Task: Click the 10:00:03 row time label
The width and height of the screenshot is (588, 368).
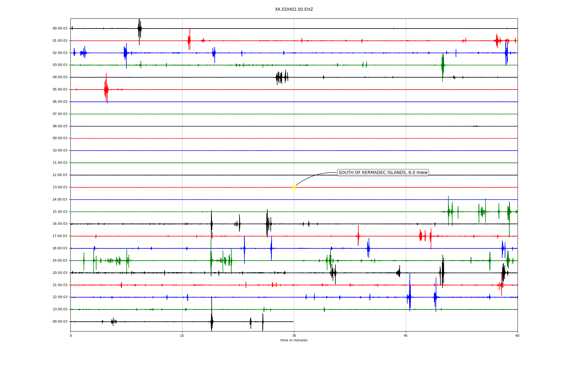Action: click(x=60, y=151)
